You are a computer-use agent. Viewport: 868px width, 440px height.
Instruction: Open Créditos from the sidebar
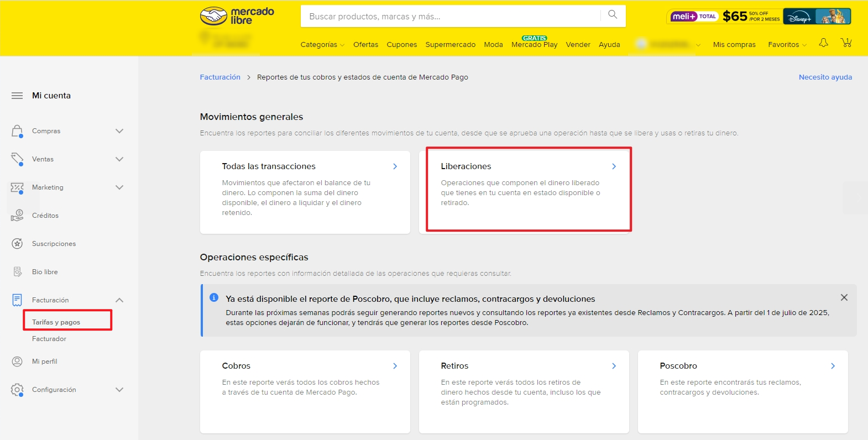[x=45, y=216]
